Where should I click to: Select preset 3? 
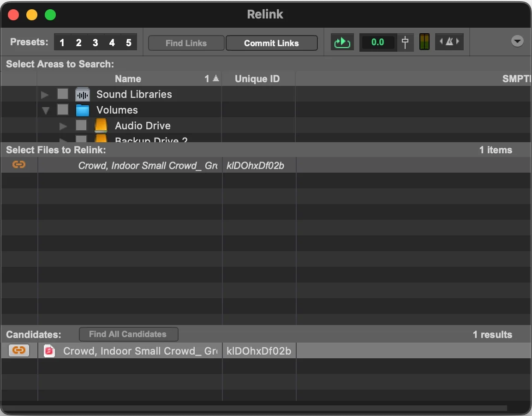[x=96, y=42]
